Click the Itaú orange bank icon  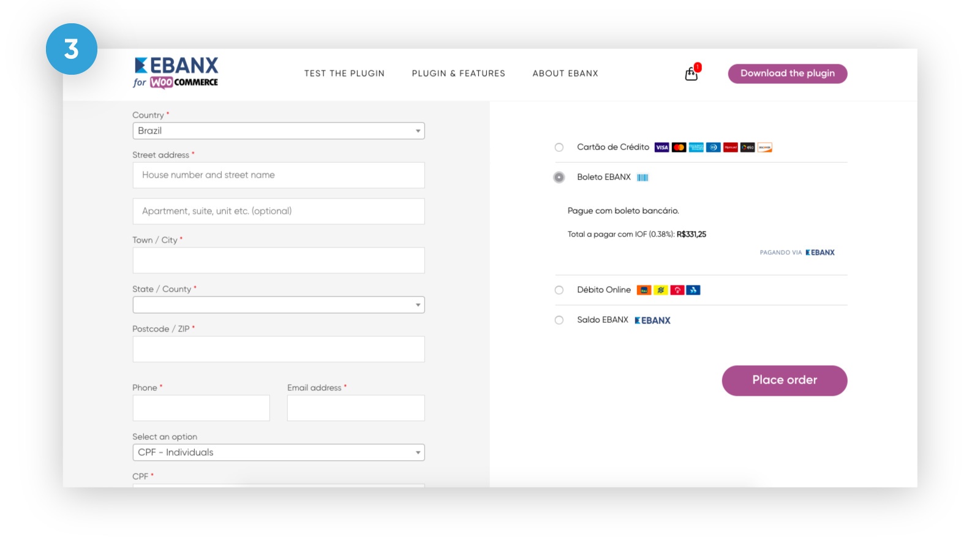pyautogui.click(x=644, y=290)
